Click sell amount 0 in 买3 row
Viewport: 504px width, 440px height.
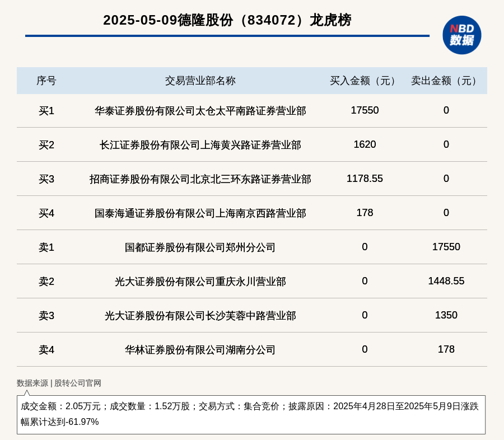446,179
